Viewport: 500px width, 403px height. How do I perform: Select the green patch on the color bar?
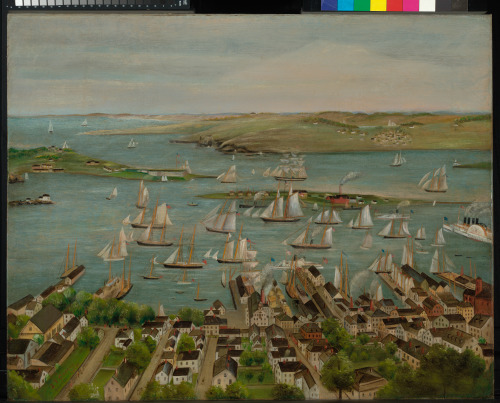362,5
